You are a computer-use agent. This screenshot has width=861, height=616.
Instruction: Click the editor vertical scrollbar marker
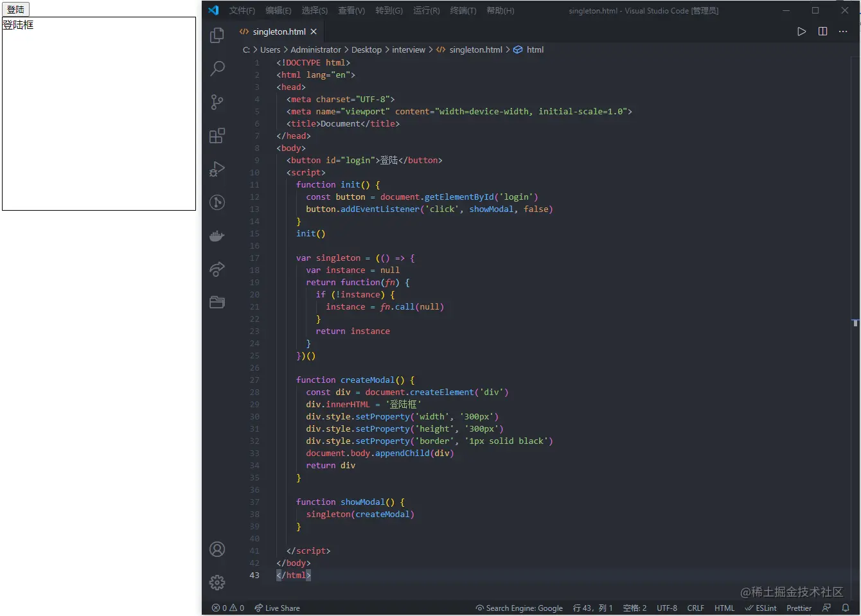855,322
